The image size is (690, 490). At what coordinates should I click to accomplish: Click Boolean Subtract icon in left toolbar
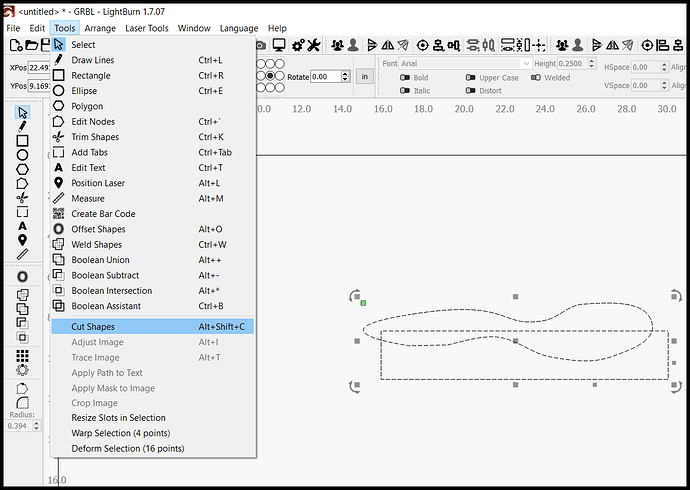22,323
